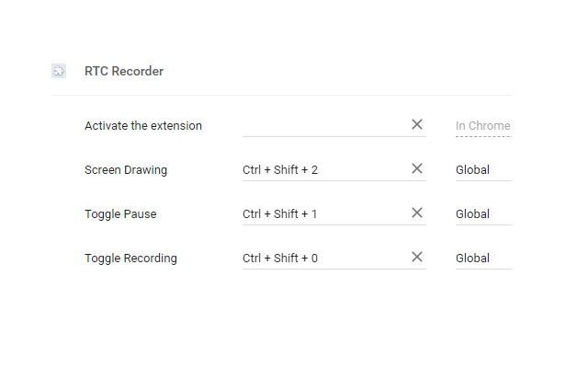
Task: Edit the Ctrl + Shift + 0 shortcut field
Action: 325,259
